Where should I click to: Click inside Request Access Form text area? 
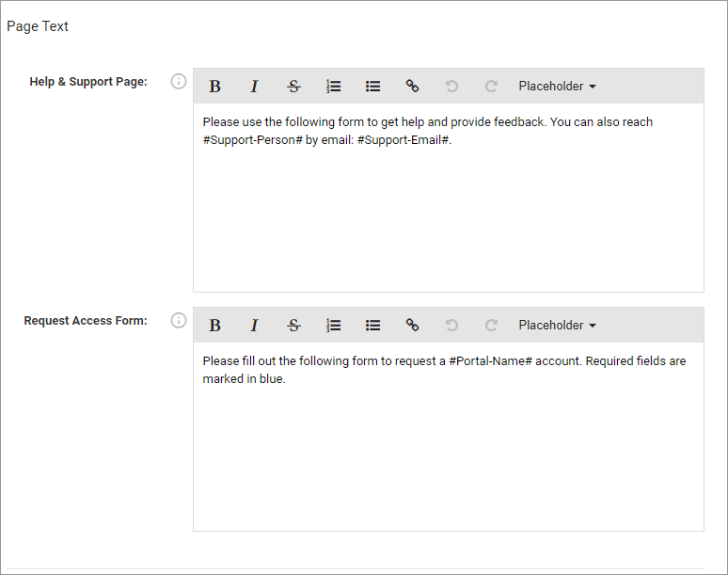point(449,437)
